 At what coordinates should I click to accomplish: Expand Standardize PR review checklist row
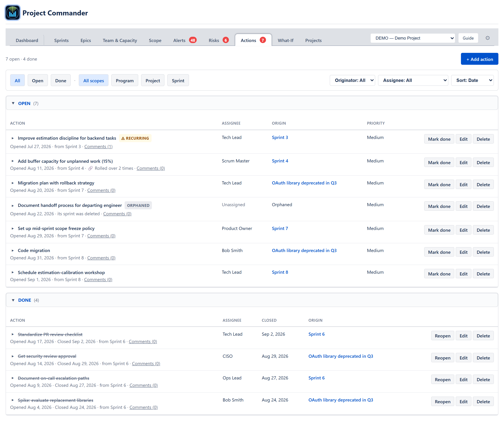pos(13,334)
